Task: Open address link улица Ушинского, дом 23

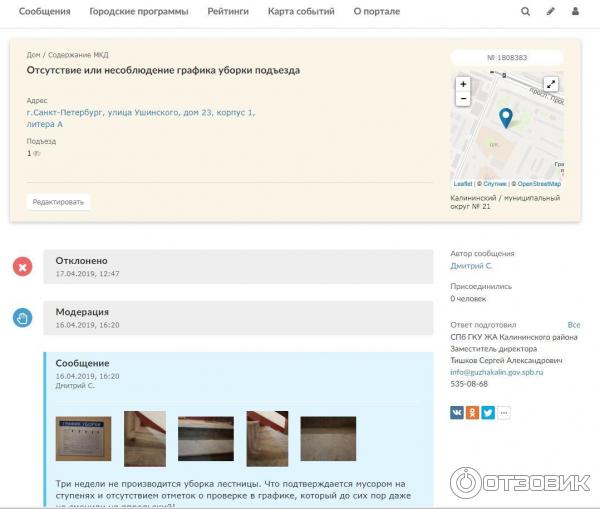Action: pos(140,113)
